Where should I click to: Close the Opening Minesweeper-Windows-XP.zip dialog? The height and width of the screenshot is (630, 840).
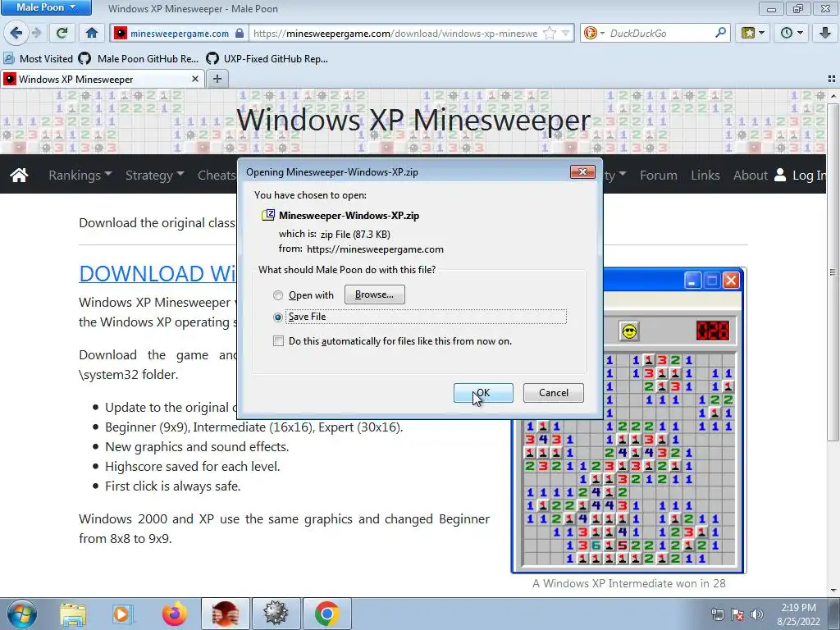582,171
